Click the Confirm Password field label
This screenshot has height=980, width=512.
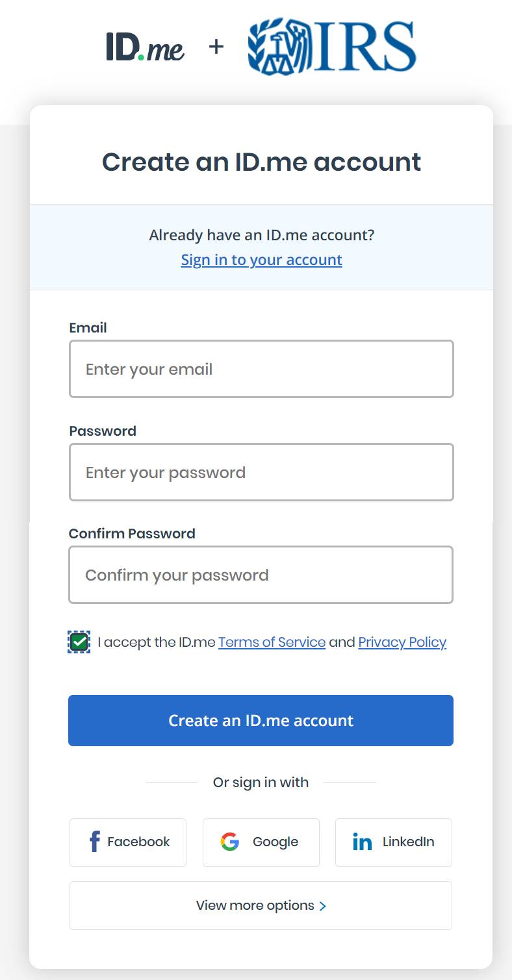pyautogui.click(x=132, y=534)
